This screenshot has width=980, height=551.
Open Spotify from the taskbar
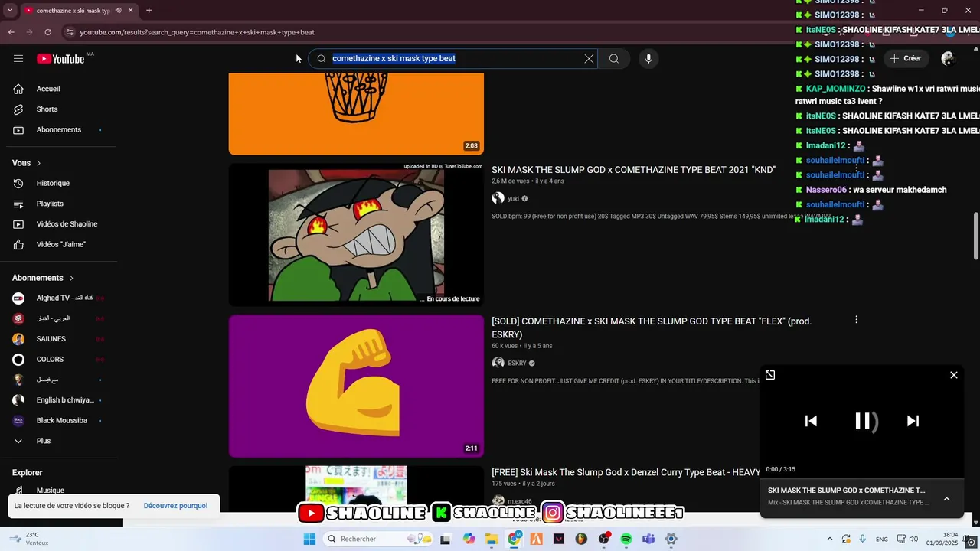coord(626,539)
